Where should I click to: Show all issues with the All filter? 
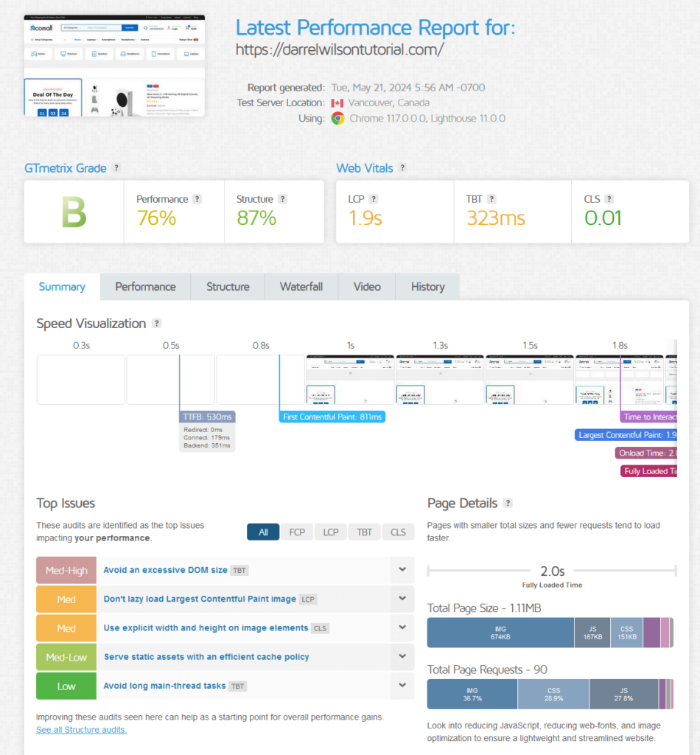[263, 532]
